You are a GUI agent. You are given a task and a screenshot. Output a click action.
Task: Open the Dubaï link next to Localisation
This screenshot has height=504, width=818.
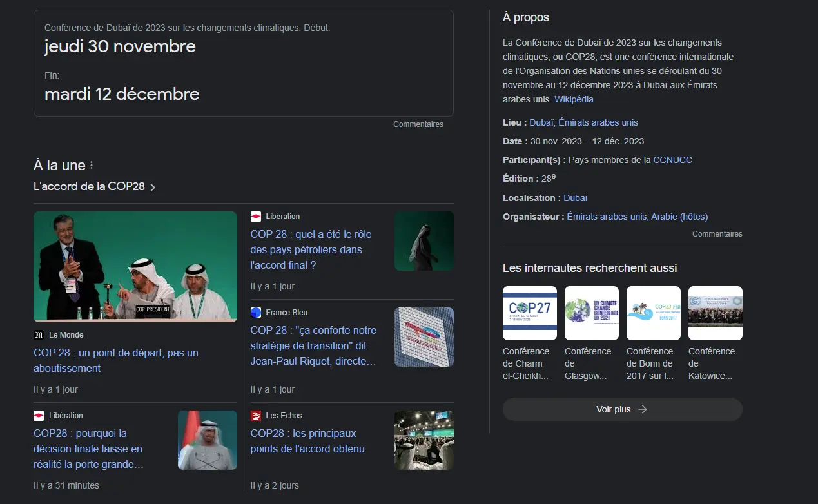coord(576,198)
